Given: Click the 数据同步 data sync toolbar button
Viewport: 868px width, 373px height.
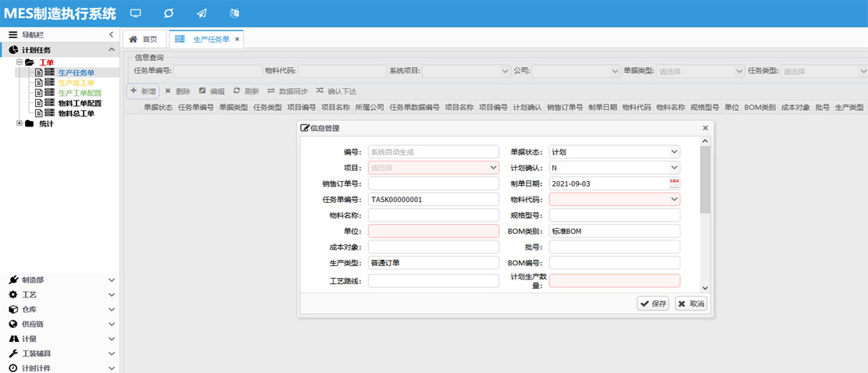Looking at the screenshot, I should coord(288,91).
